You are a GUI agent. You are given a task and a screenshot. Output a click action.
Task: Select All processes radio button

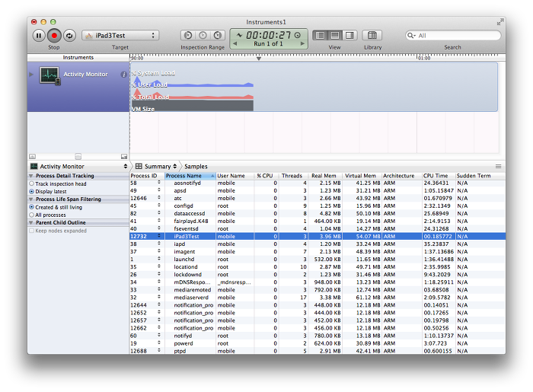pos(32,215)
